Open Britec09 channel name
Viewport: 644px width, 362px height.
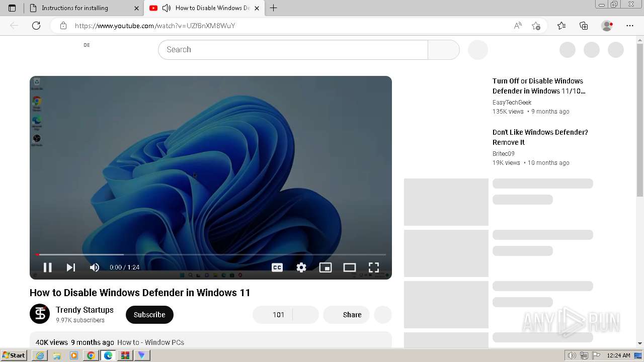pos(504,154)
